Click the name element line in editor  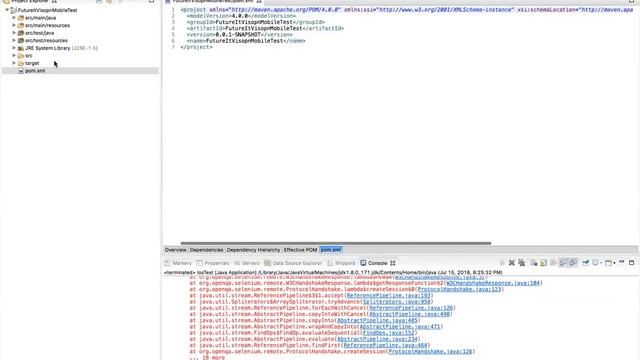246,41
